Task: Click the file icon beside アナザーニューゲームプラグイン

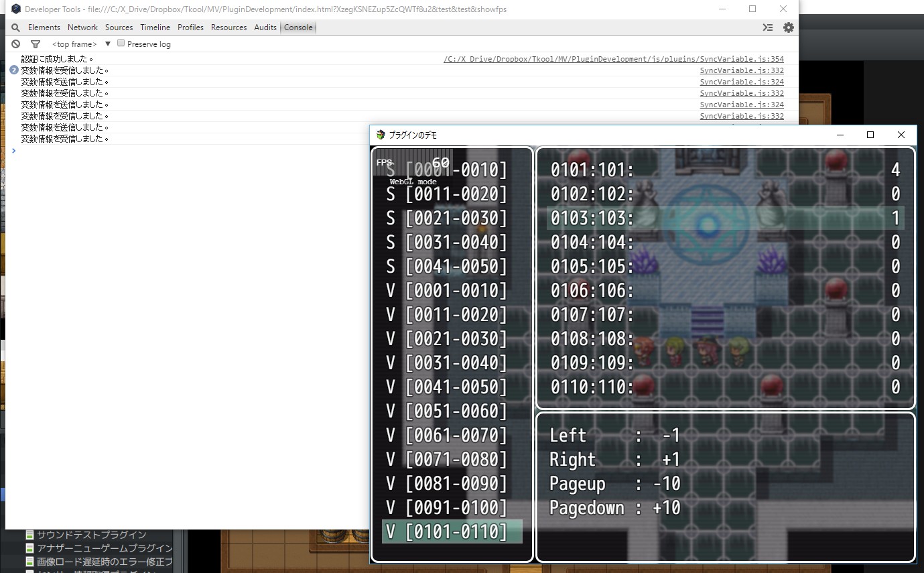Action: (x=29, y=548)
